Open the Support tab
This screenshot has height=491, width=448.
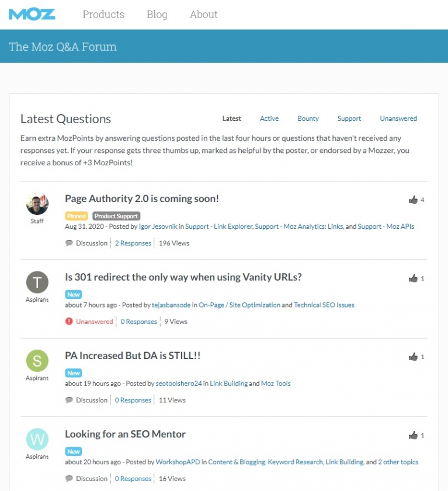pyautogui.click(x=349, y=119)
